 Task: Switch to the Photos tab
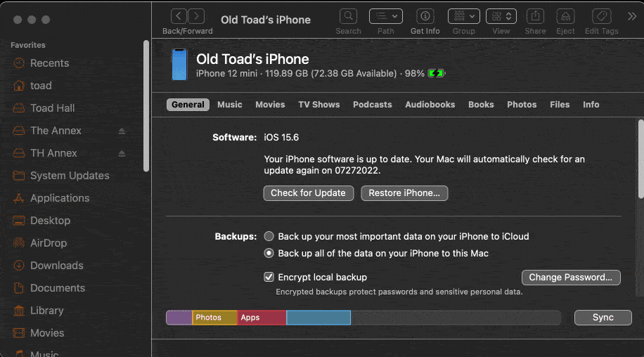point(522,105)
